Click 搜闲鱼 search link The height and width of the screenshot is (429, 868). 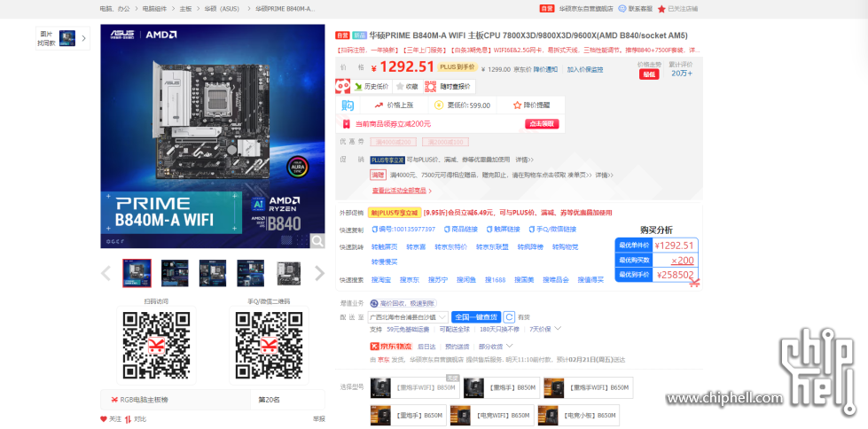tap(466, 280)
